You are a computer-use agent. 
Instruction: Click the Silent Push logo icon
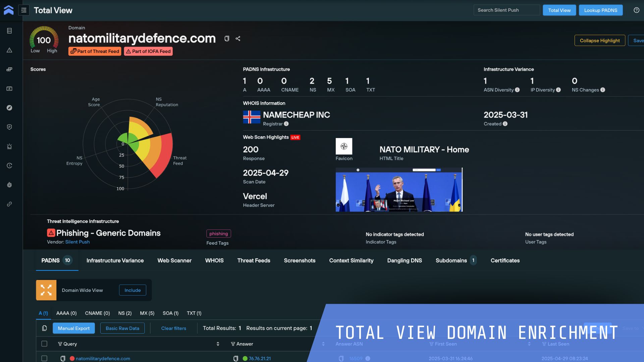pyautogui.click(x=9, y=10)
